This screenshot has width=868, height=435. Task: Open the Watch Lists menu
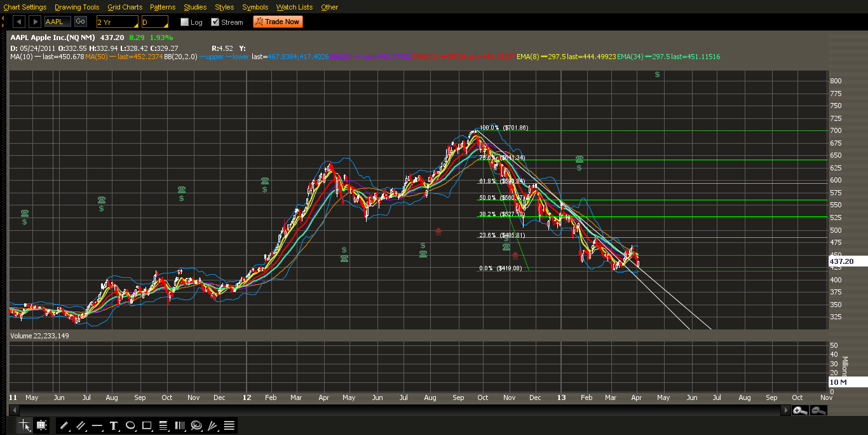pyautogui.click(x=294, y=7)
